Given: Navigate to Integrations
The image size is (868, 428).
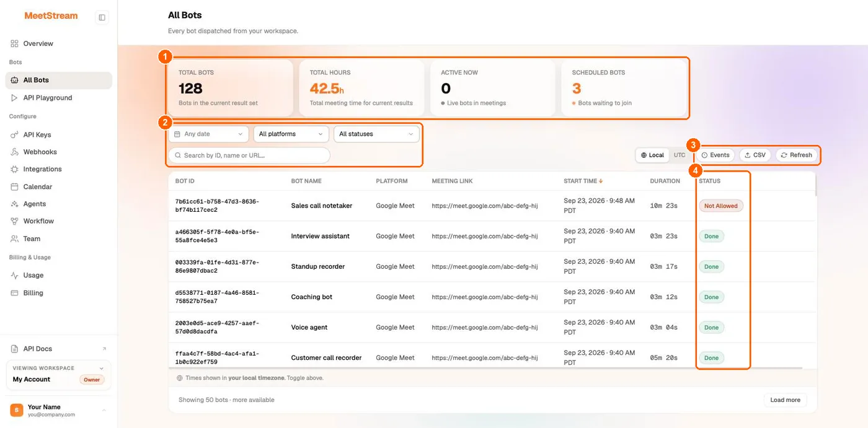Looking at the screenshot, I should (x=58, y=169).
